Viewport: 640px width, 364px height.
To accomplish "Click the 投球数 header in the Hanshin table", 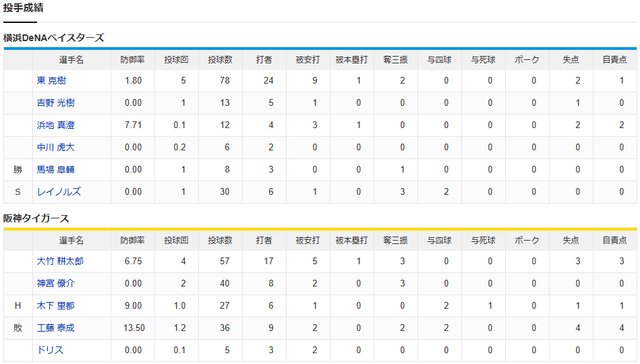I will (x=220, y=240).
